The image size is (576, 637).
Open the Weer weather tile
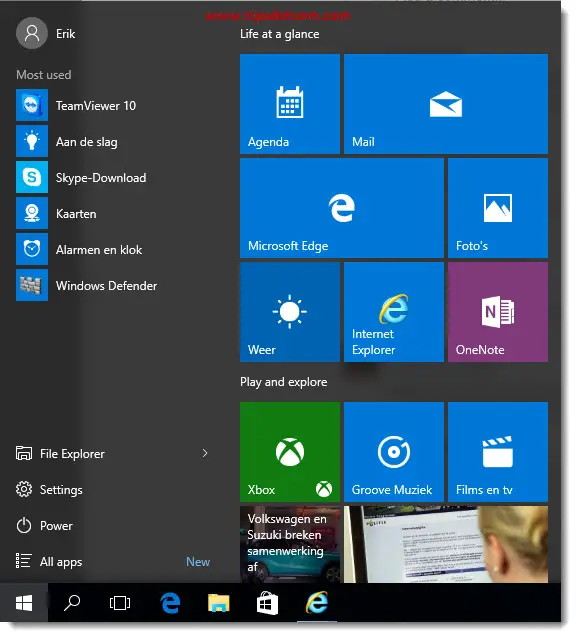290,312
